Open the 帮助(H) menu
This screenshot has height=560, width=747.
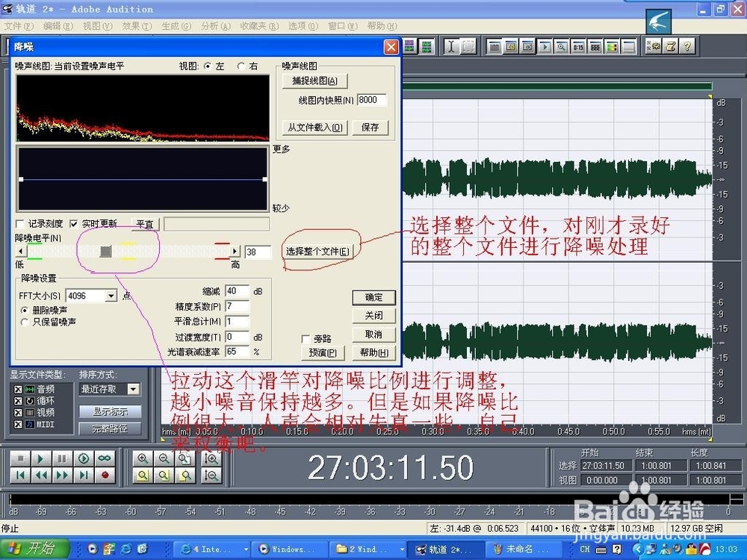point(382,25)
